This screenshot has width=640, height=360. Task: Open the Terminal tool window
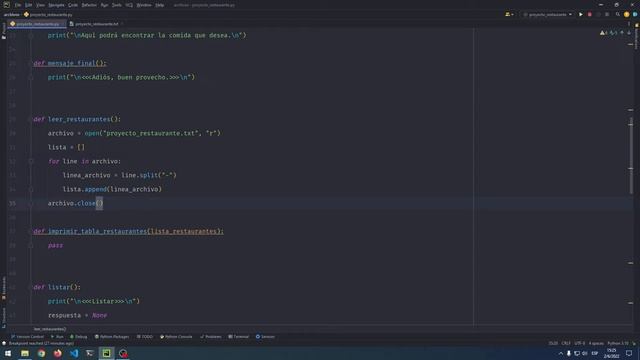[239, 337]
